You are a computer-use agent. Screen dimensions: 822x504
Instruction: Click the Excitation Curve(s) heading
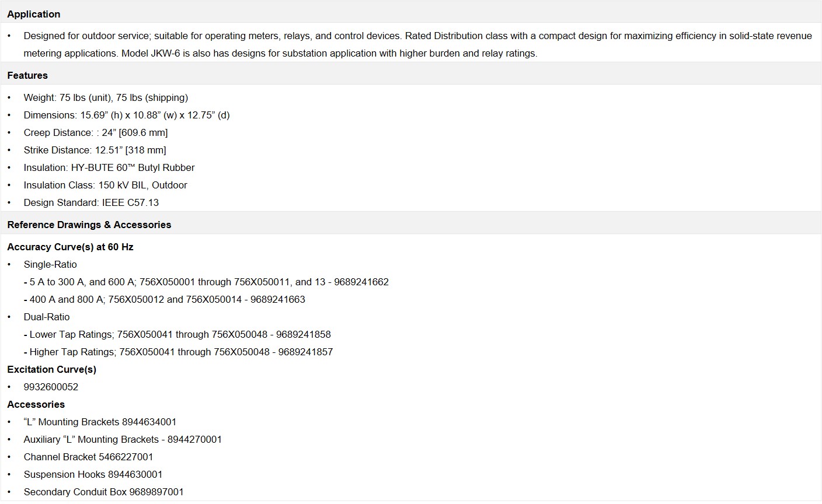51,369
